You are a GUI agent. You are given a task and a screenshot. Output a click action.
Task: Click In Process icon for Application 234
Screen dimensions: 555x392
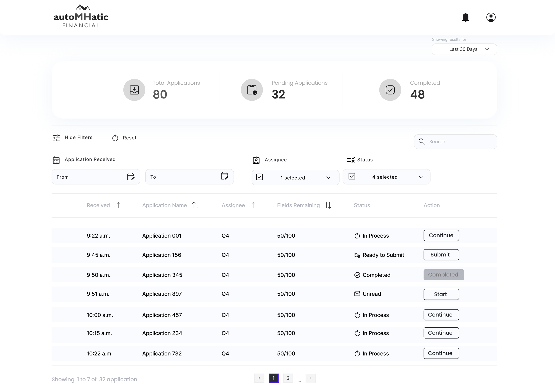(357, 333)
